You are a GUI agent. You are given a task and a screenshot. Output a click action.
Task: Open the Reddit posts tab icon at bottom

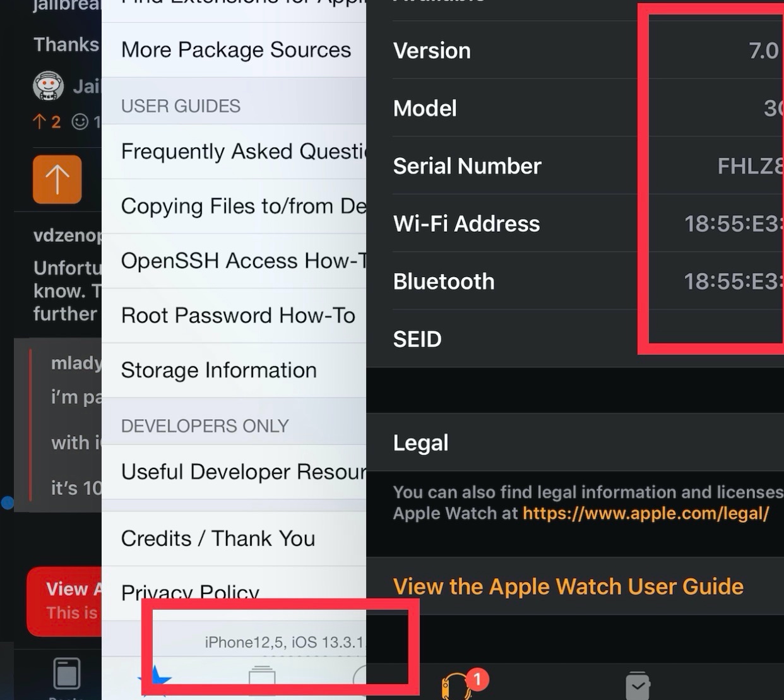tap(66, 674)
